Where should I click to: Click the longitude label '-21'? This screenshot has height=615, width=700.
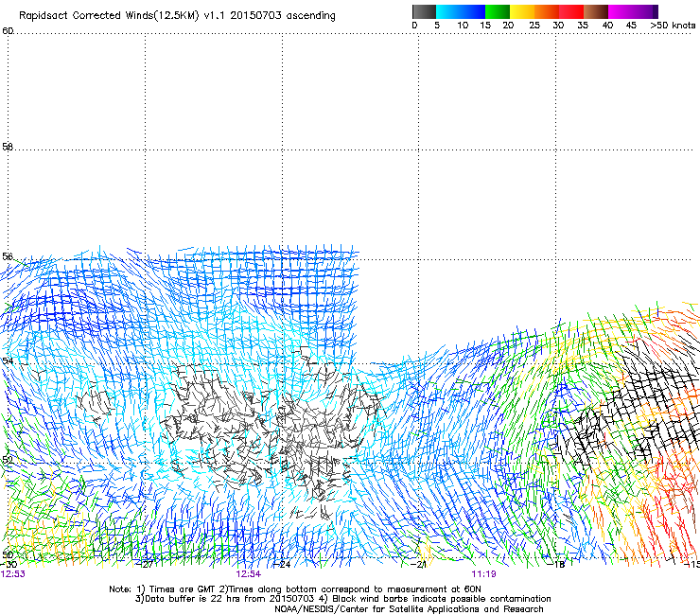tap(419, 565)
